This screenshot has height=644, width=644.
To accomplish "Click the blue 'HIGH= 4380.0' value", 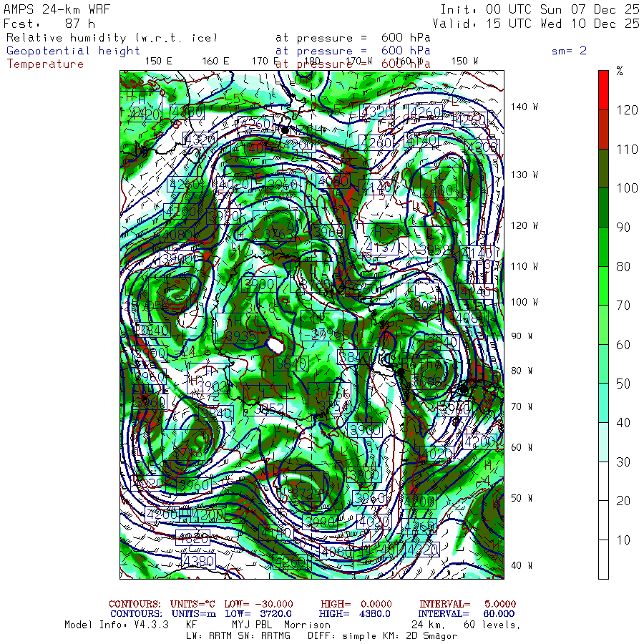I will pyautogui.click(x=354, y=614).
